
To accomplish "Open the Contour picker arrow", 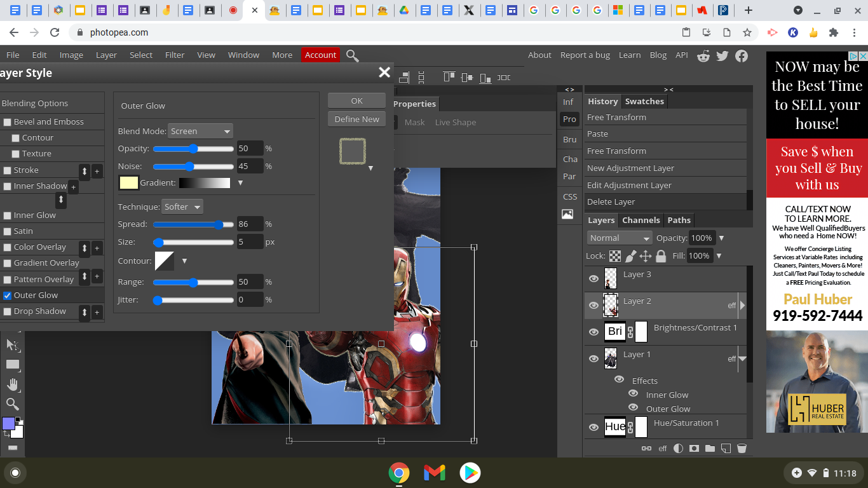I will [x=184, y=261].
